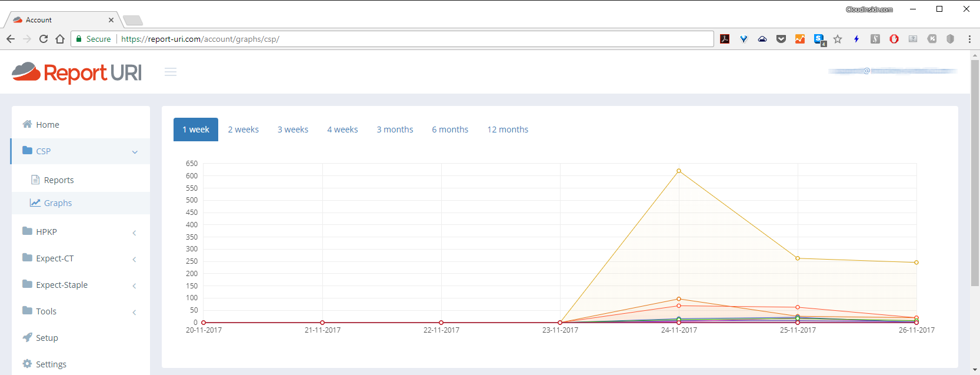980x375 pixels.
Task: Open Chrome's three-dot menu
Action: pyautogui.click(x=969, y=39)
